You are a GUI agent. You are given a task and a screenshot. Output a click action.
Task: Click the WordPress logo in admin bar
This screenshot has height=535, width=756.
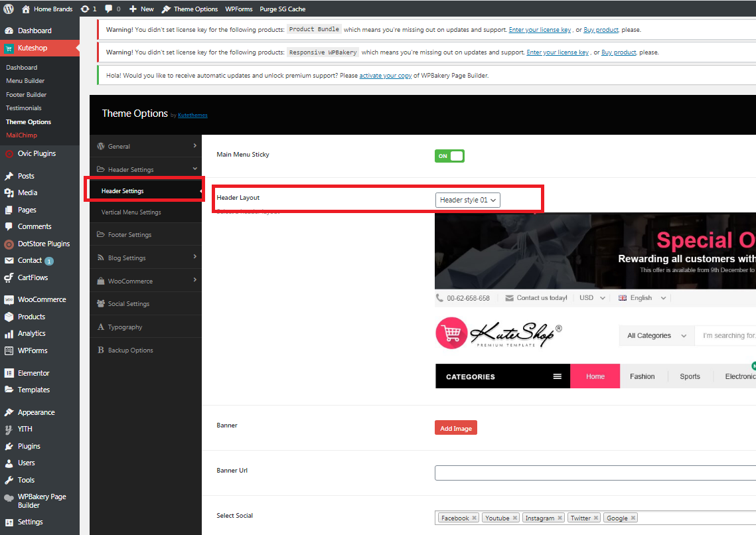click(9, 9)
